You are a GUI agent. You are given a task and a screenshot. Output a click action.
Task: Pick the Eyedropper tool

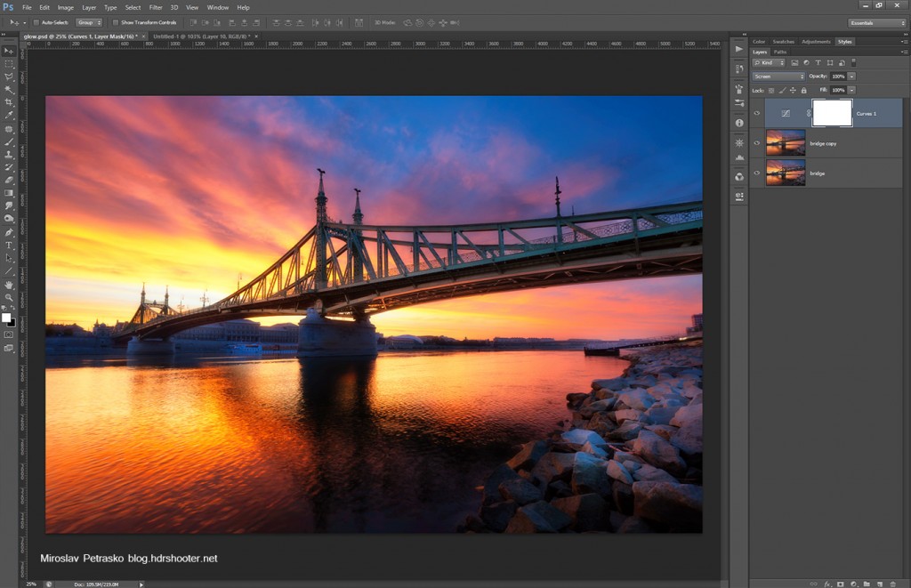coord(9,116)
